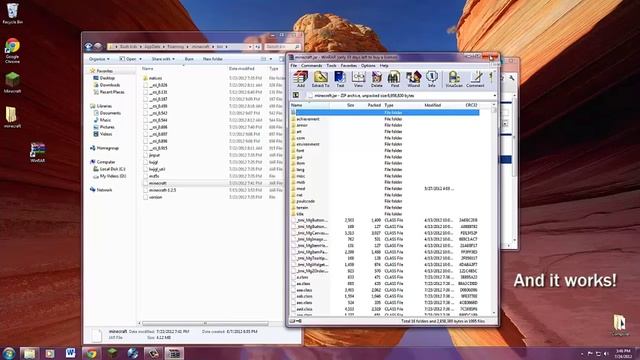Select the armor folder in WinRAR
The image size is (640, 360).
tap(302, 125)
